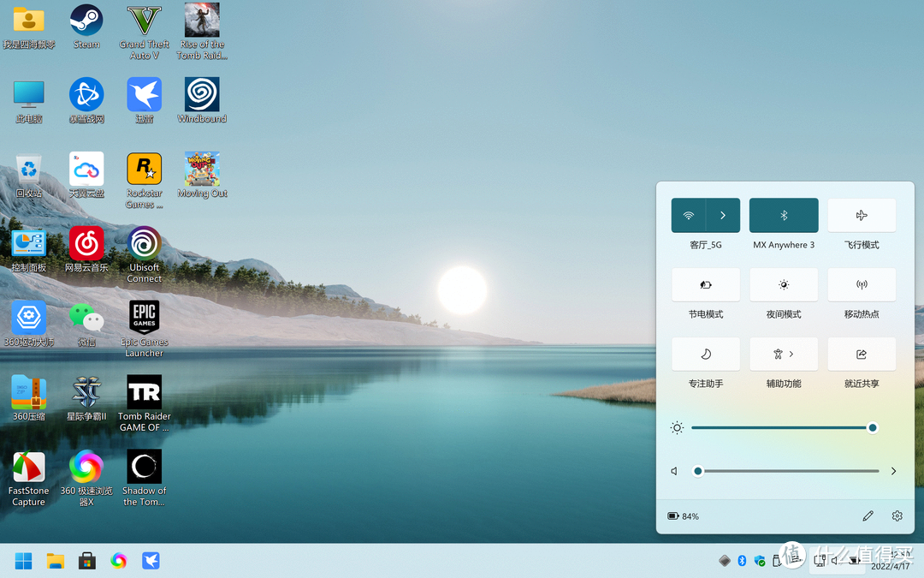Open the Windbound game shortcut

point(202,95)
